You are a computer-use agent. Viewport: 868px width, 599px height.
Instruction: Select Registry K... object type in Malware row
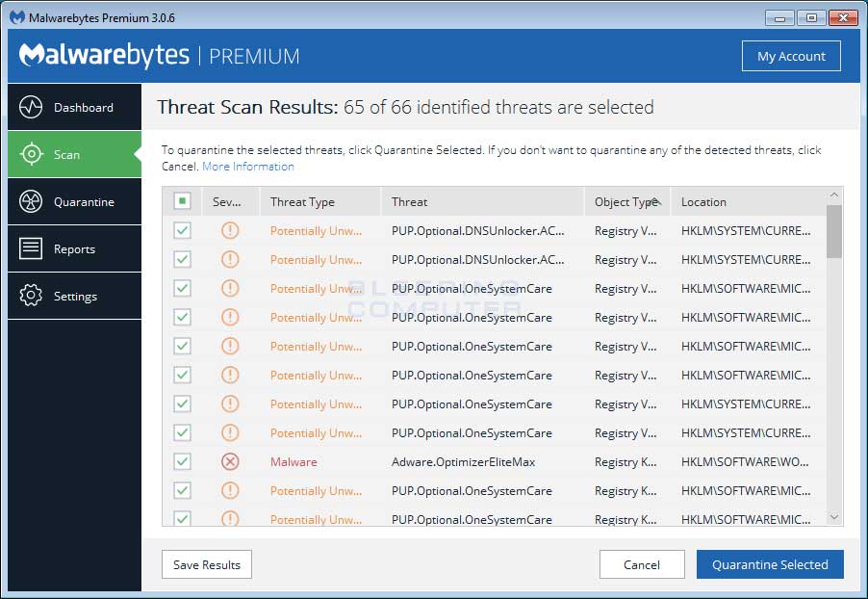coord(625,462)
